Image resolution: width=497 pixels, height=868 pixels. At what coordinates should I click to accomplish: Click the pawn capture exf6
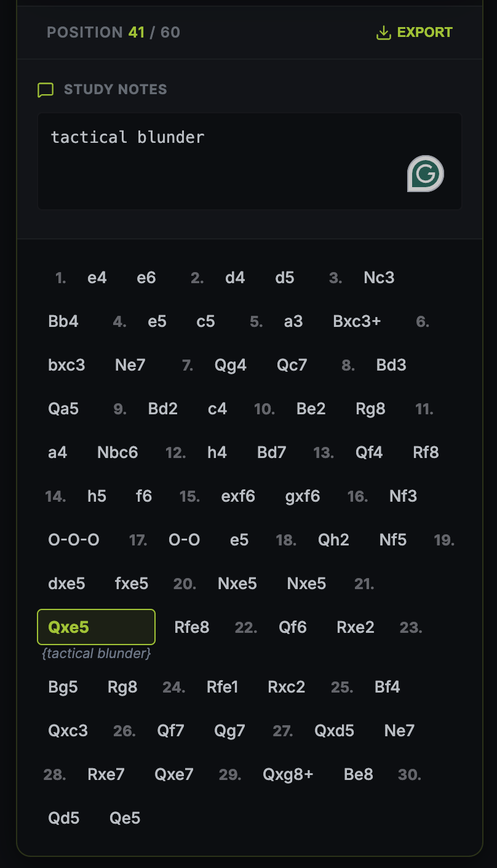coord(238,496)
